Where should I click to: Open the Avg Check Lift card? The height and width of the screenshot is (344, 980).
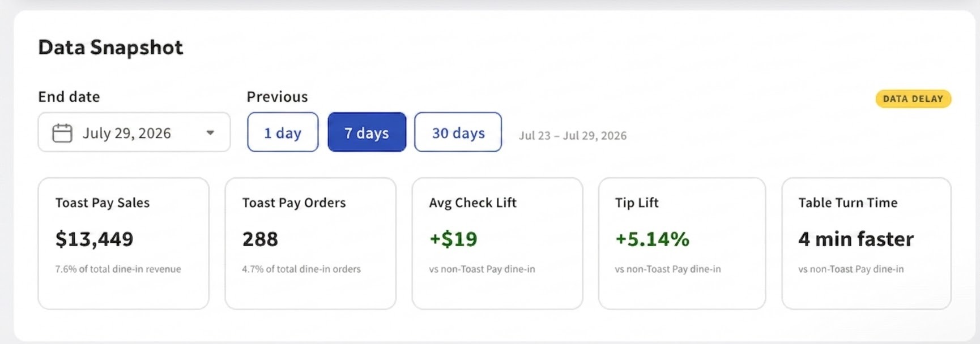(x=497, y=243)
